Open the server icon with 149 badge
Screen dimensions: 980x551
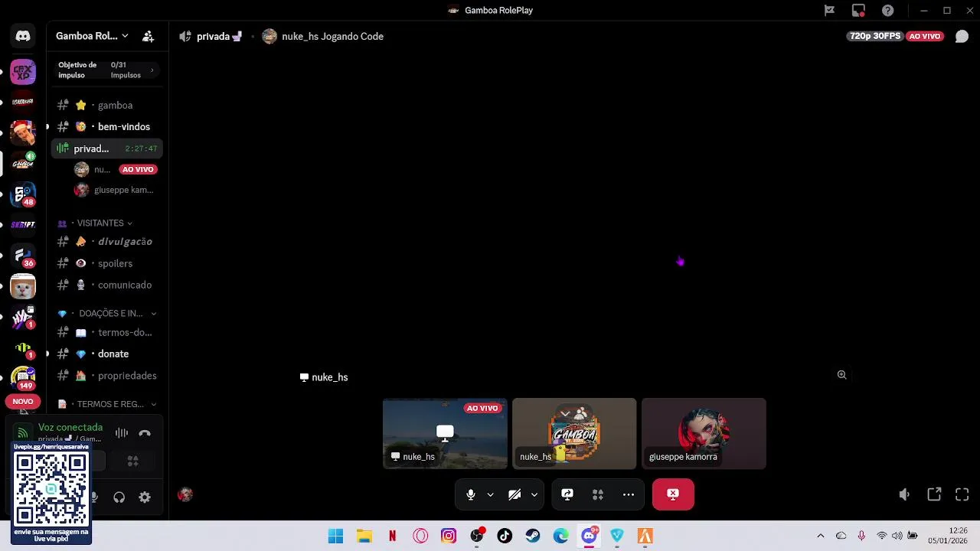point(23,377)
